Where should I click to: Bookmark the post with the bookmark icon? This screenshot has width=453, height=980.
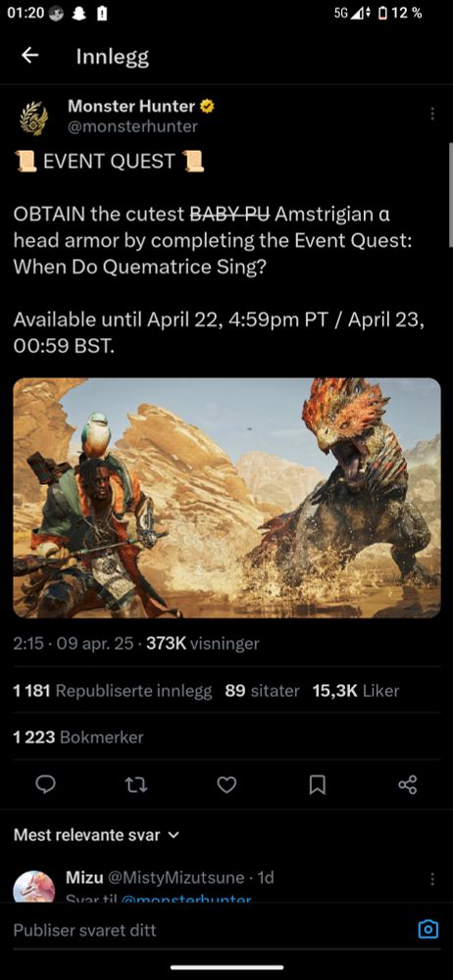318,784
